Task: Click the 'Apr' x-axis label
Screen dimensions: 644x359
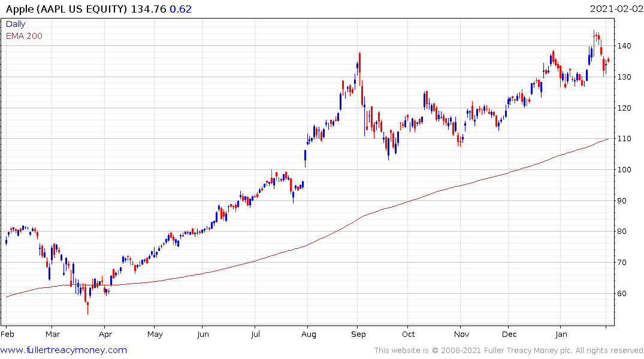Action: click(105, 334)
